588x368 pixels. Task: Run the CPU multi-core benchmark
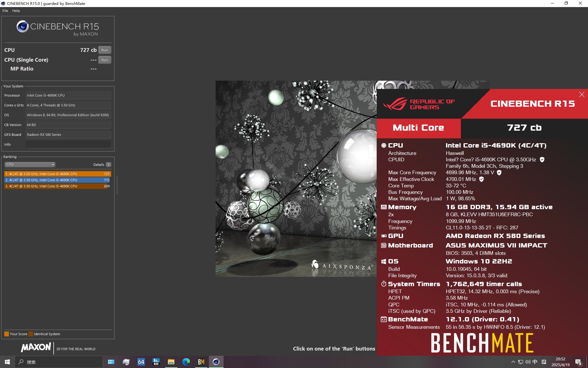point(104,50)
